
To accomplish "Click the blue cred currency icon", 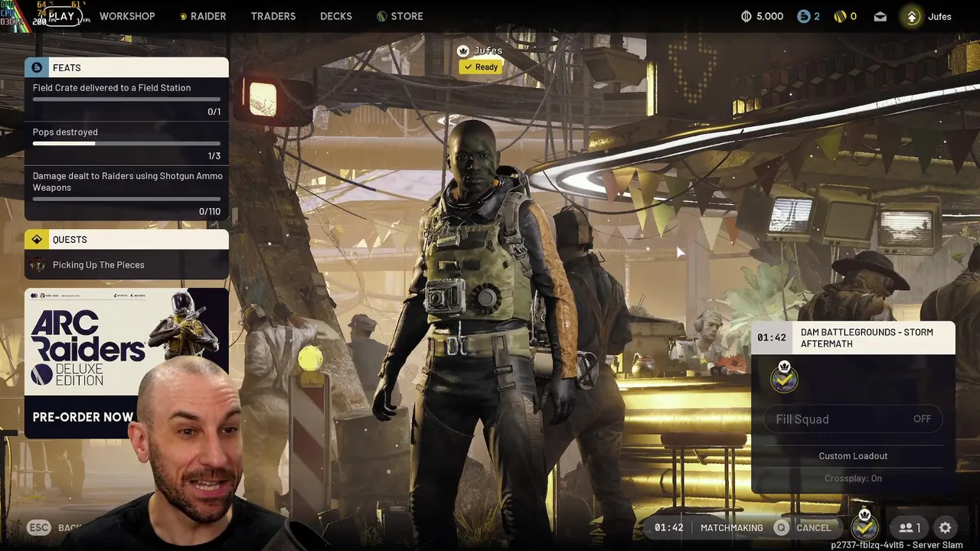I will [803, 16].
